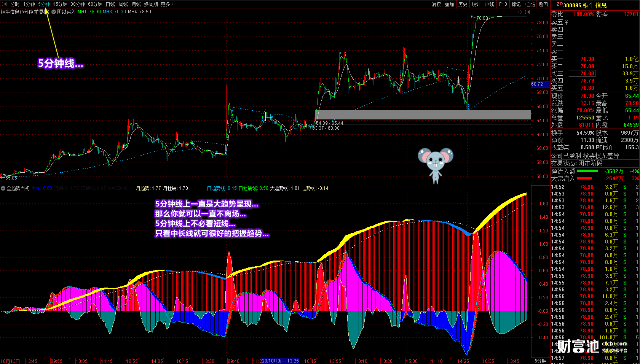The image size is (640, 364).
Task: Click the 总量 125550 value
Action: [585, 118]
